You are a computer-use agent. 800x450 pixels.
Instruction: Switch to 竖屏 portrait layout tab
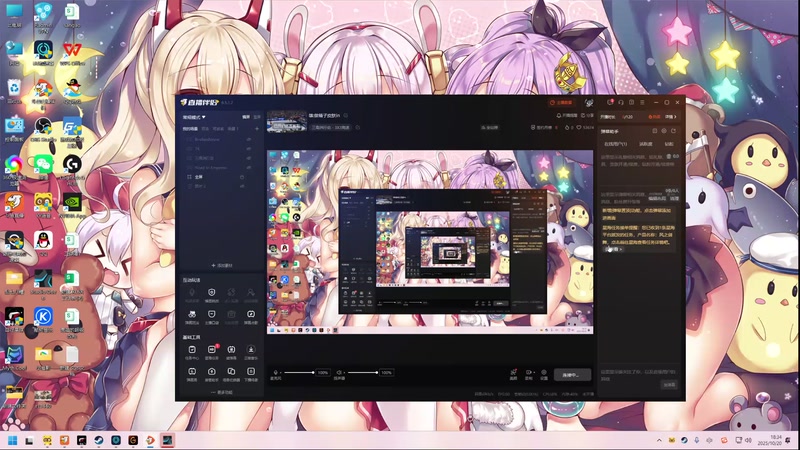257,117
